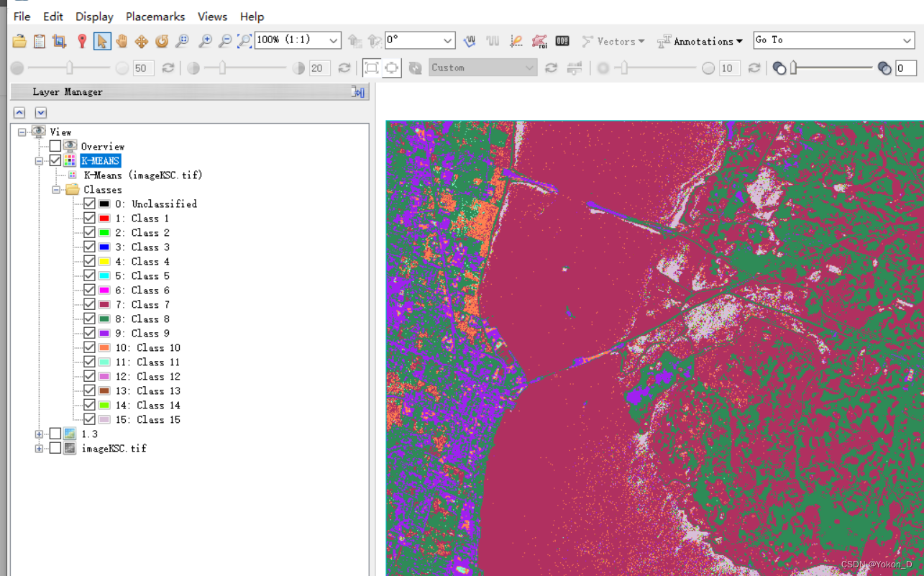
Task: Click the '12: Class 12' label
Action: [x=147, y=376]
